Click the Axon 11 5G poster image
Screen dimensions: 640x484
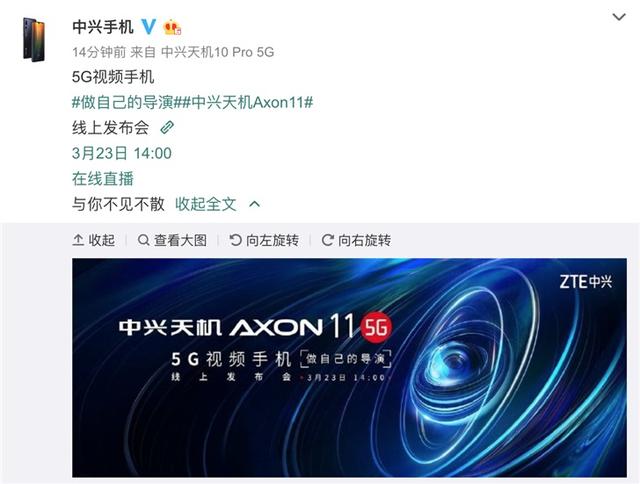coord(349,367)
